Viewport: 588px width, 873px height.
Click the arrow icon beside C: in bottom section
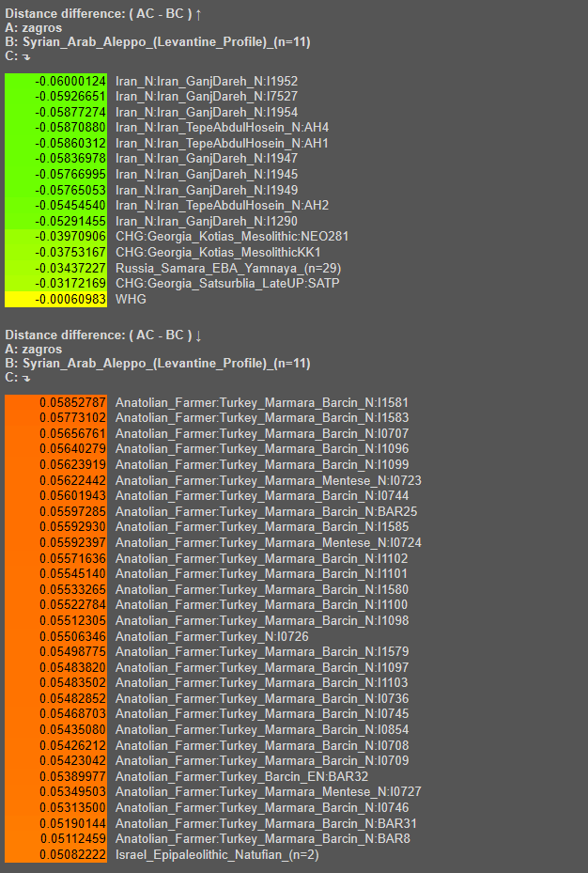(26, 378)
